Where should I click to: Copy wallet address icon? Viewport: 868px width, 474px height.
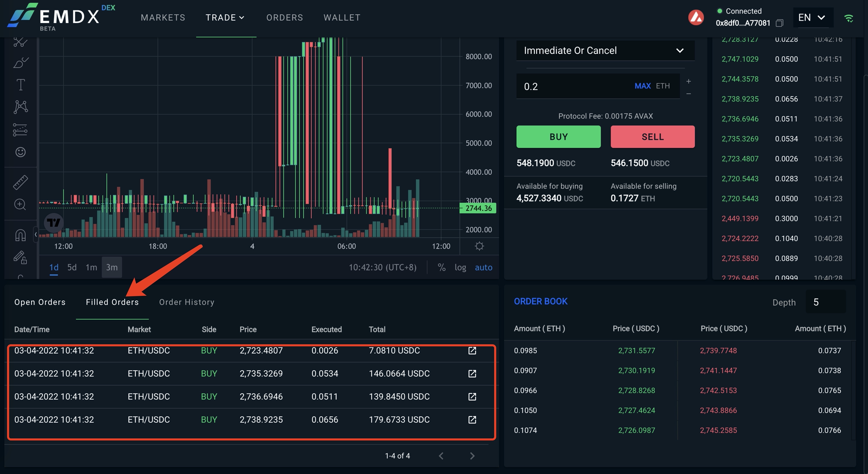click(x=779, y=23)
